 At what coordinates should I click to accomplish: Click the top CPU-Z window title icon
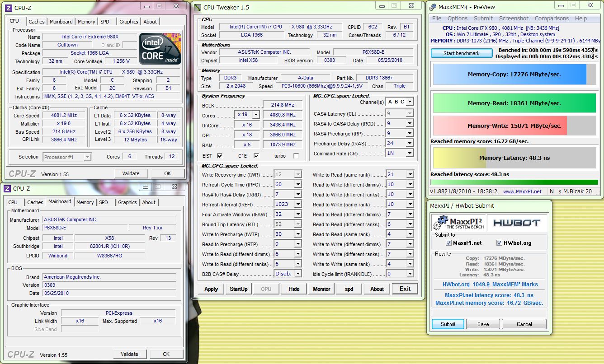tap(8, 8)
